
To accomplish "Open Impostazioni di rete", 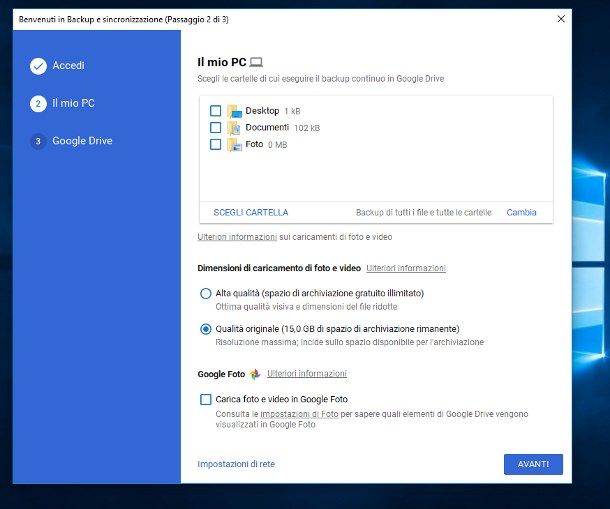I will pyautogui.click(x=236, y=464).
